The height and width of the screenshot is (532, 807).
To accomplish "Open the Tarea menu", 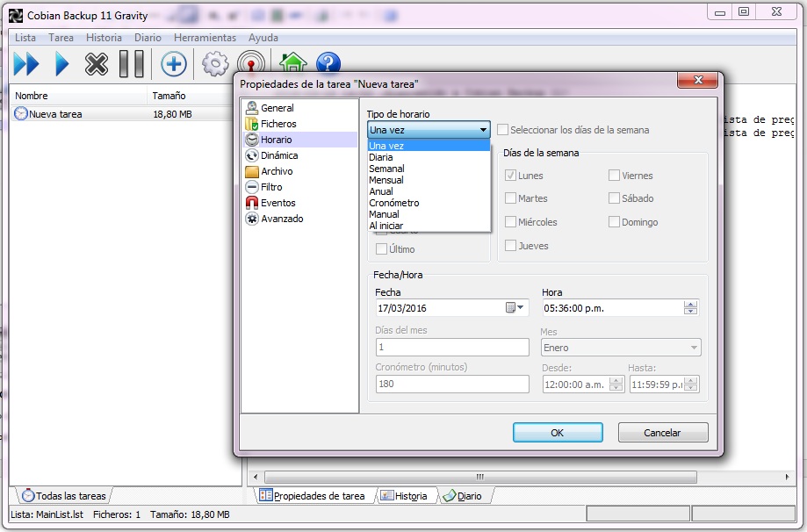I will pyautogui.click(x=61, y=38).
